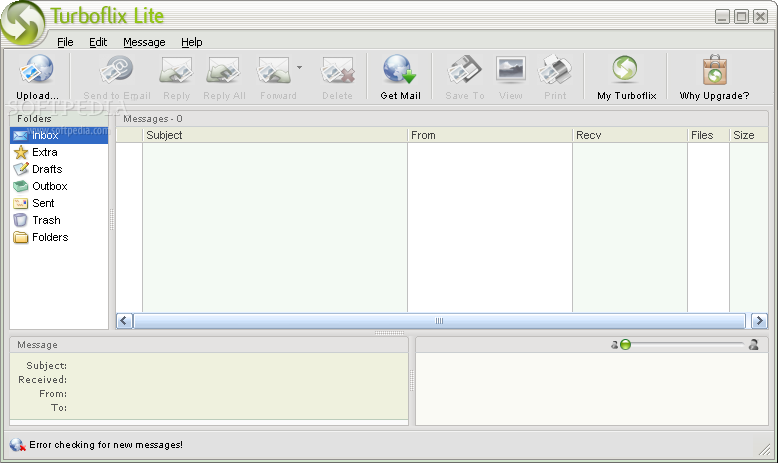Click the Delete message icon
This screenshot has height=463, width=778.
click(x=337, y=69)
